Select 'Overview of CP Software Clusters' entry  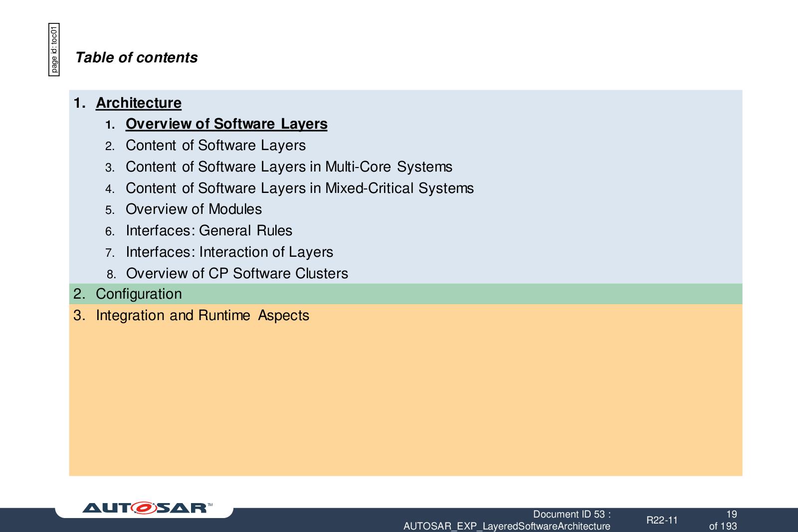click(x=237, y=273)
